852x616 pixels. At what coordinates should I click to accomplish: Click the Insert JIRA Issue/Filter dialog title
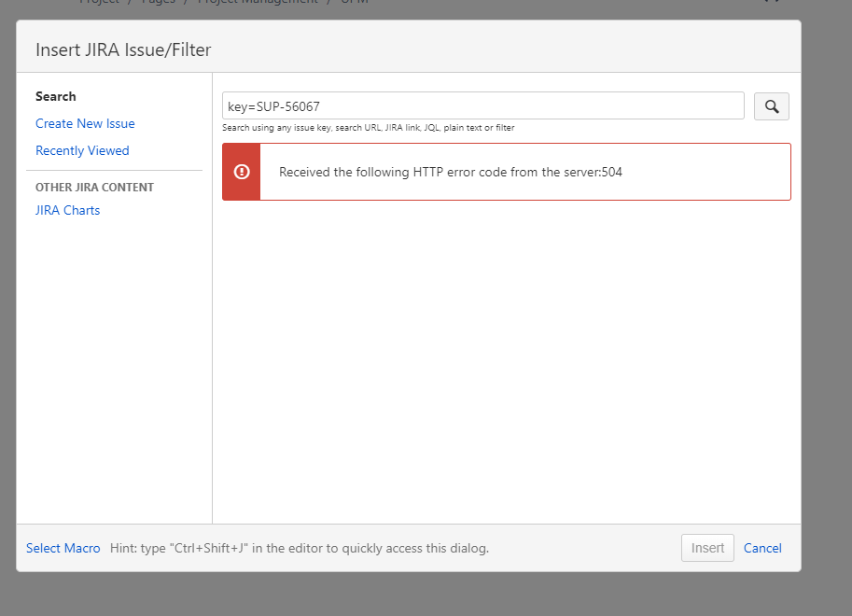pyautogui.click(x=123, y=50)
